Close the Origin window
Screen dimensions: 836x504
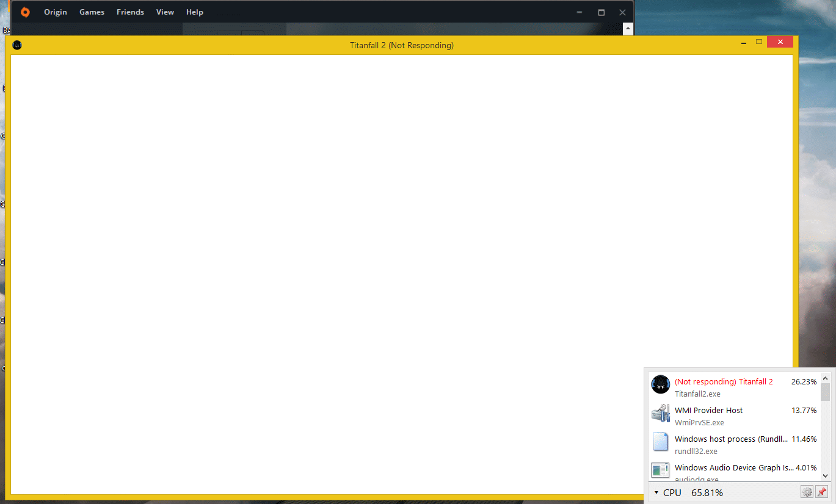622,12
